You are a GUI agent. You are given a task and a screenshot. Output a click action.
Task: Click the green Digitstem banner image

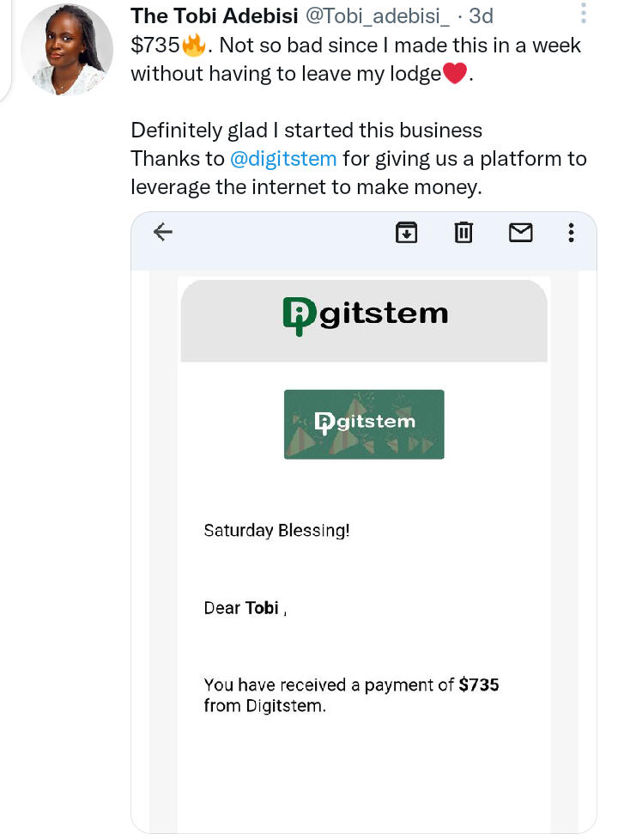(364, 424)
